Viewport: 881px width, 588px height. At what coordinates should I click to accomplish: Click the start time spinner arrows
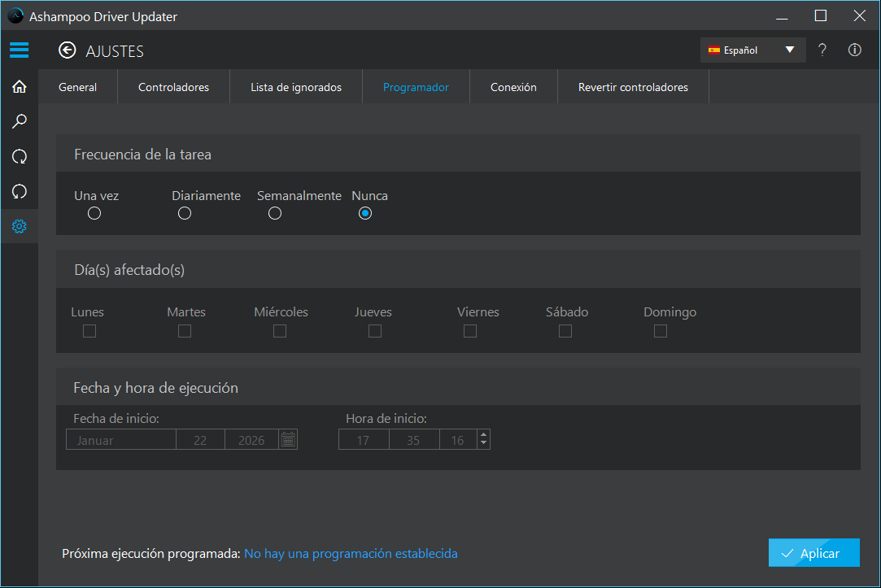(484, 440)
